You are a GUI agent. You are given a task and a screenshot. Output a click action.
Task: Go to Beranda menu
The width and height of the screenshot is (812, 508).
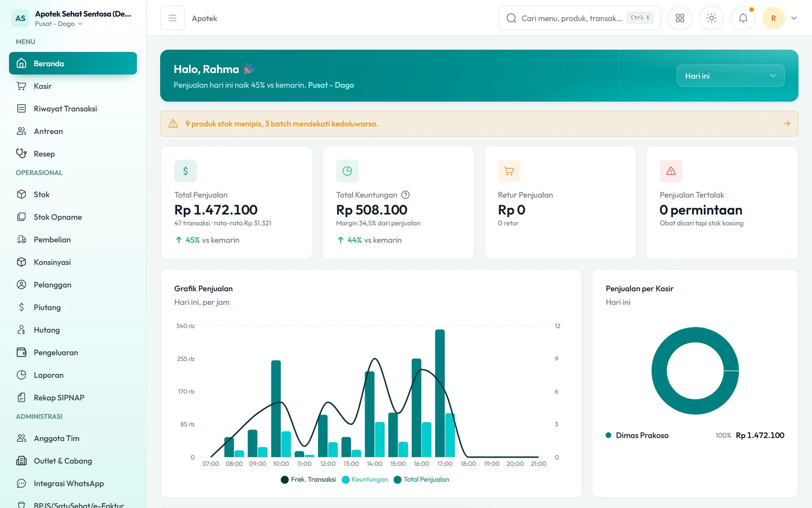coord(73,63)
